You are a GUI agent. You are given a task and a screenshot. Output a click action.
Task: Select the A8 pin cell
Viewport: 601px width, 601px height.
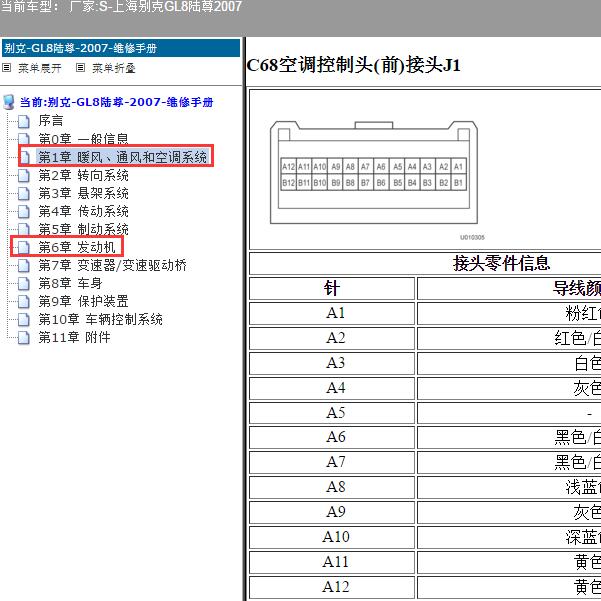pos(332,487)
